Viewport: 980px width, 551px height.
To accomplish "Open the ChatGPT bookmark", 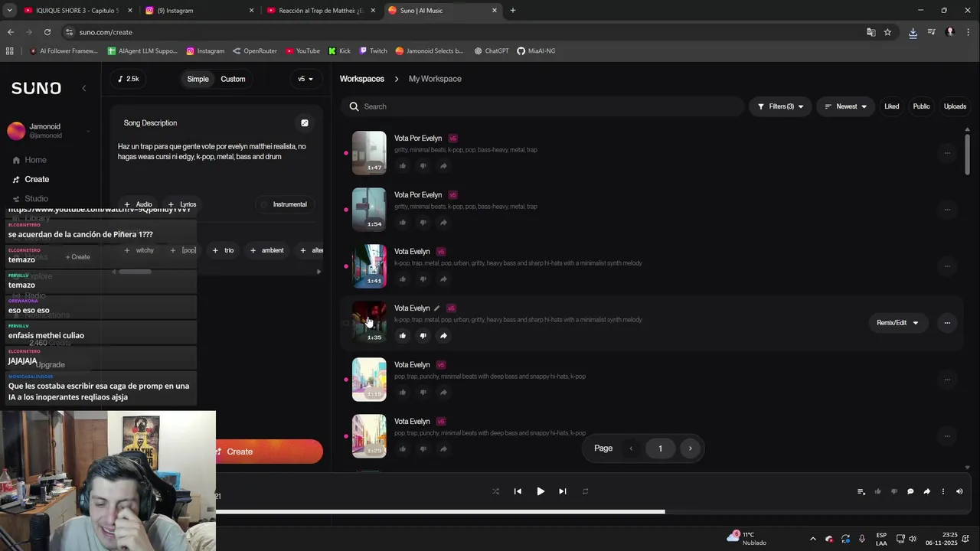I will point(491,51).
